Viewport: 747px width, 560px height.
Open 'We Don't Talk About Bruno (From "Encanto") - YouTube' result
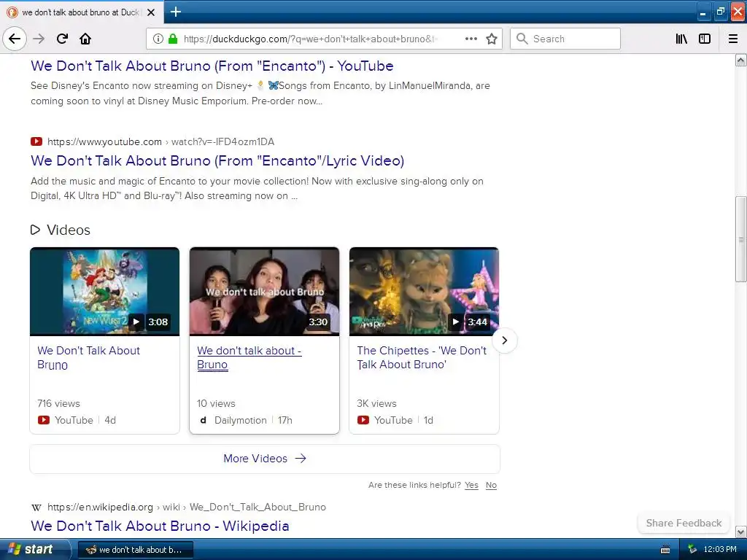[212, 66]
